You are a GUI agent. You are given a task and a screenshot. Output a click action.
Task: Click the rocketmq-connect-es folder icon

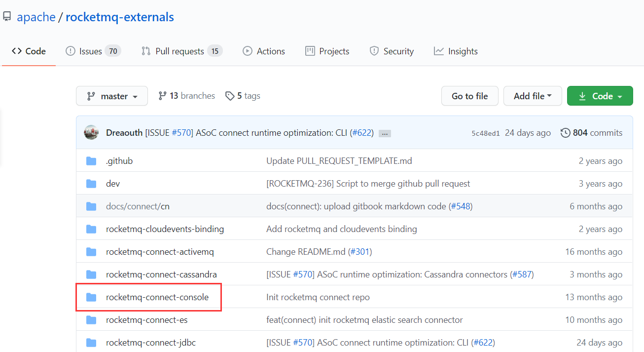pyautogui.click(x=91, y=320)
